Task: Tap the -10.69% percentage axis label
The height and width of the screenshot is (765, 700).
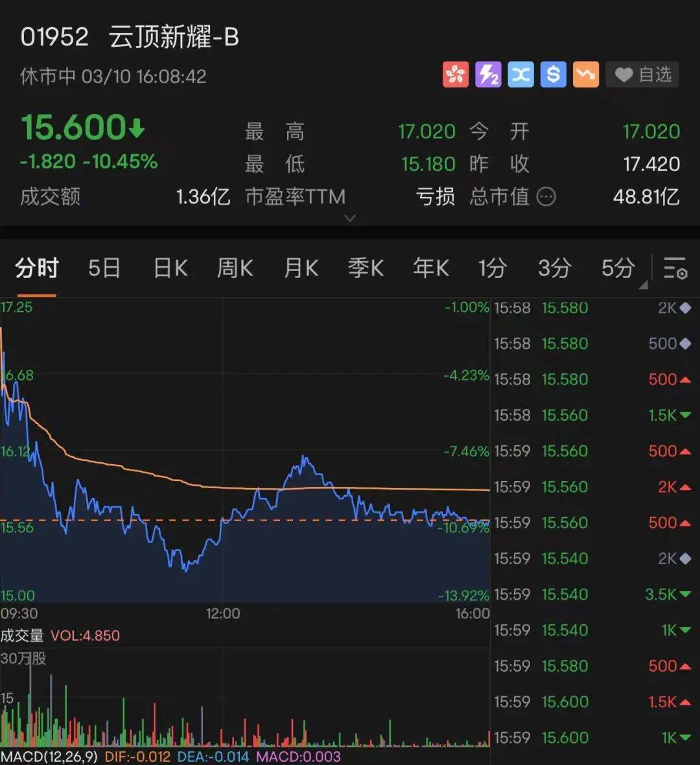Action: click(x=463, y=528)
